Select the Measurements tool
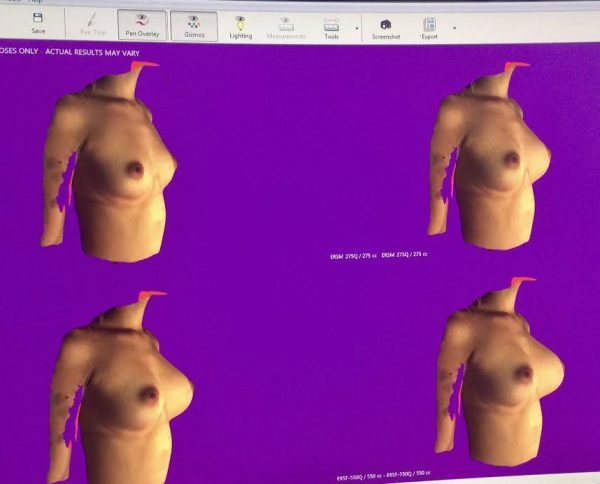This screenshot has height=484, width=600. tap(286, 25)
